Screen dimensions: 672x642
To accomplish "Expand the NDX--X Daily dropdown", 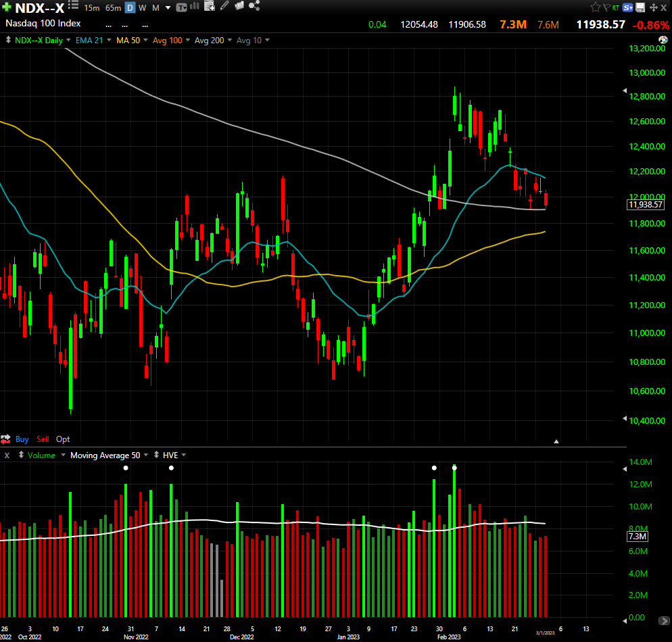I will (68, 41).
